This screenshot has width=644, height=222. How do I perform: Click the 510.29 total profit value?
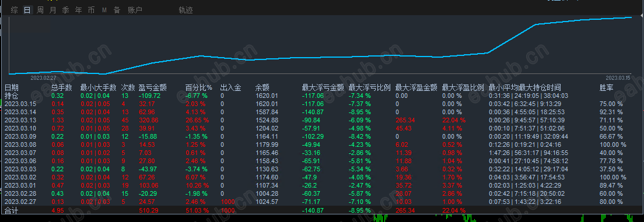coord(149,210)
